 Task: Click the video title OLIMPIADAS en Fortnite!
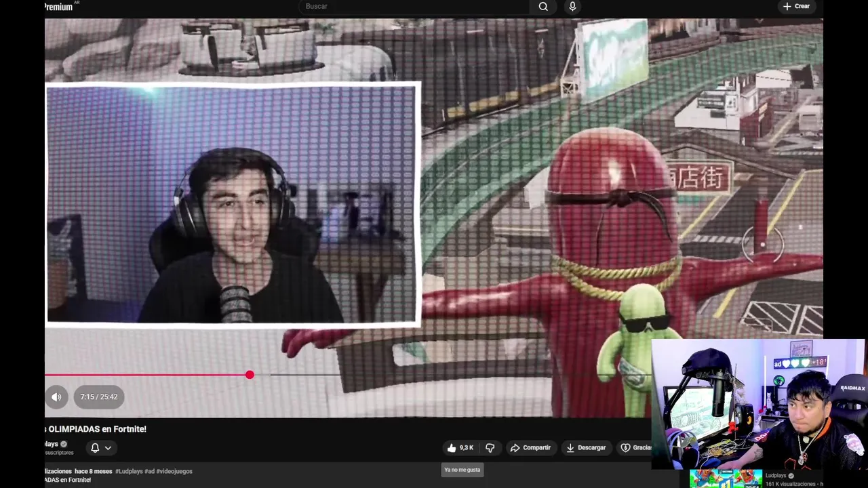pyautogui.click(x=97, y=429)
